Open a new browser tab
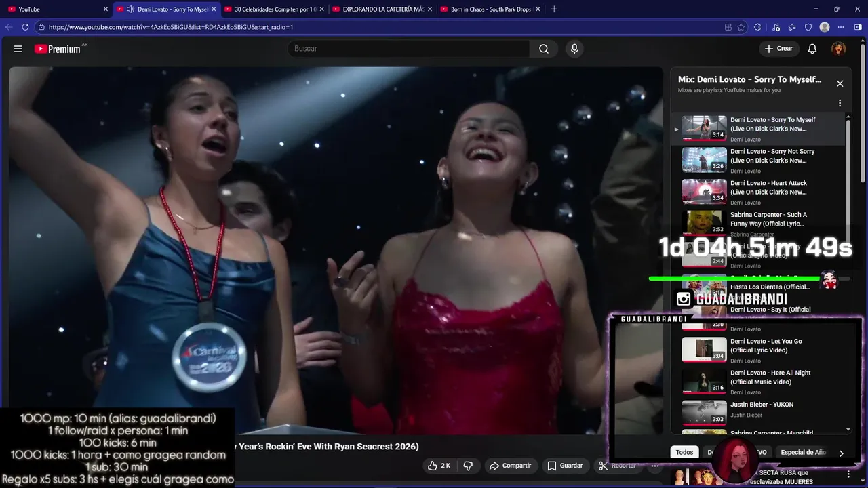Screen dimensions: 868x488 (x=554, y=9)
